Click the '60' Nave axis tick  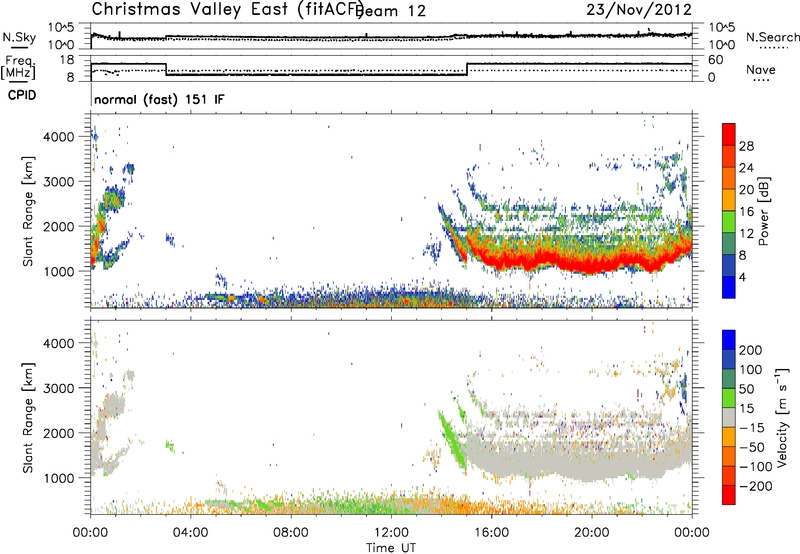tap(716, 60)
